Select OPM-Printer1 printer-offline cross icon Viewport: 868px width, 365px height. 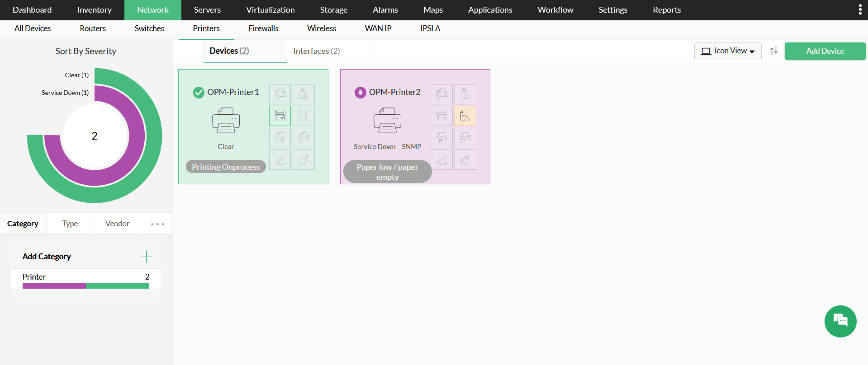304,138
